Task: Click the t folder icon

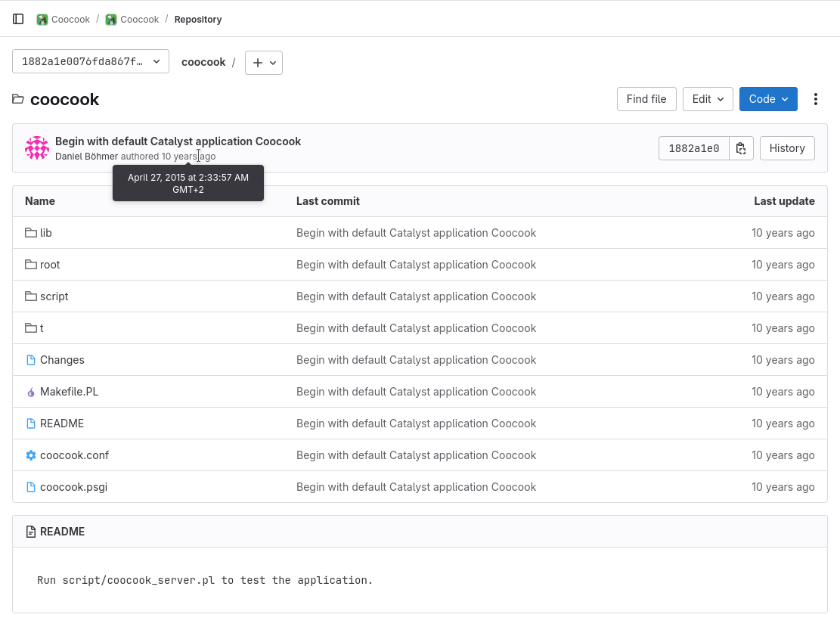Action: [x=31, y=327]
